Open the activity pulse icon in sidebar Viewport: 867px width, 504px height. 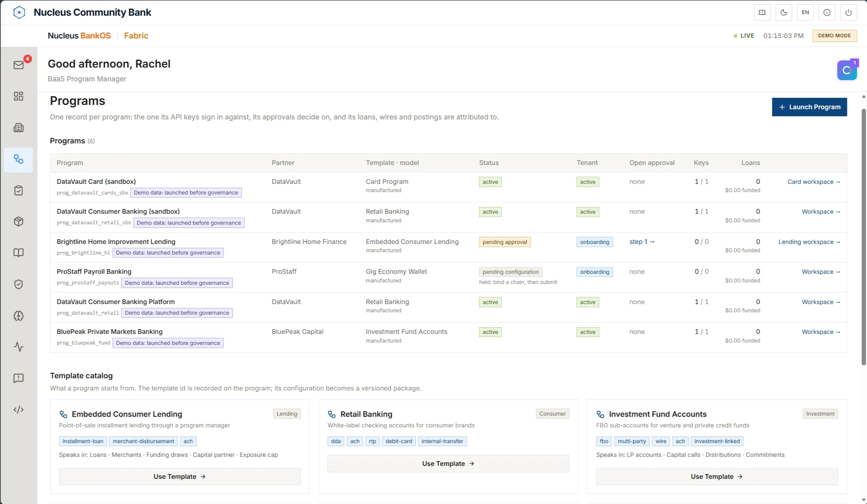click(x=18, y=347)
